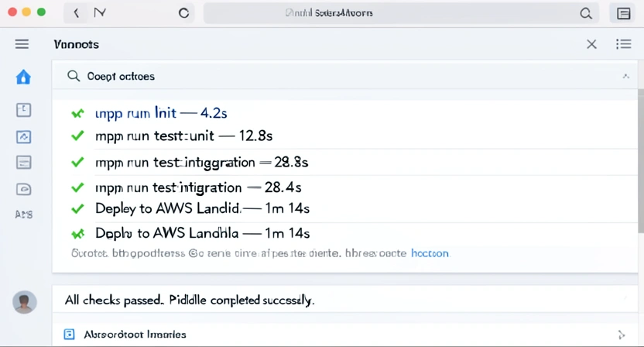Click checkmark for integration 28.4s step
Screen dimensions: 644x347
click(77, 187)
